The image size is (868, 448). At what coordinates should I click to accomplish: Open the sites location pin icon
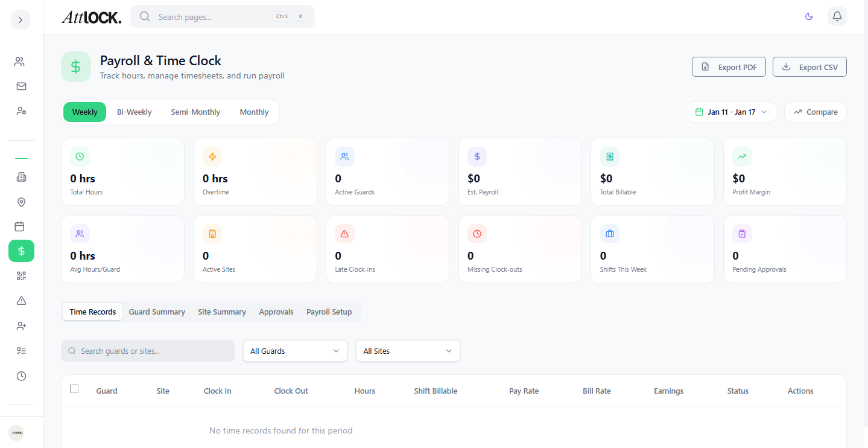21,202
